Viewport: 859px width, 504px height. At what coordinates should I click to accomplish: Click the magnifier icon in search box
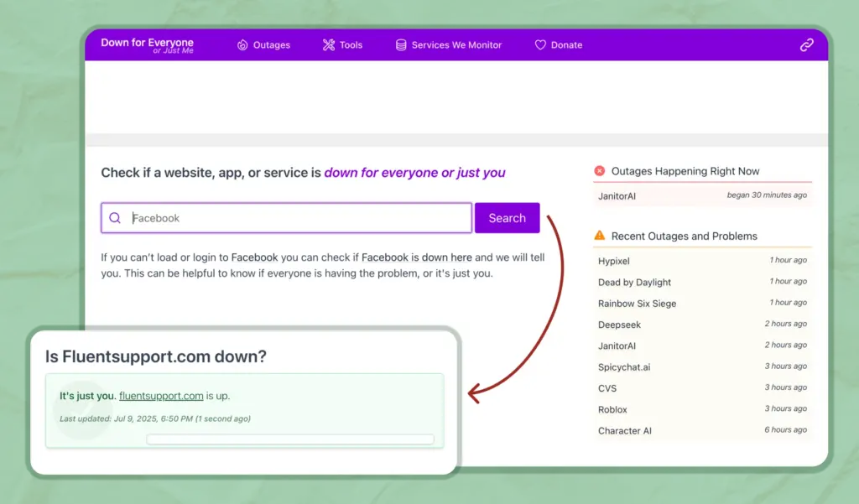tap(115, 218)
